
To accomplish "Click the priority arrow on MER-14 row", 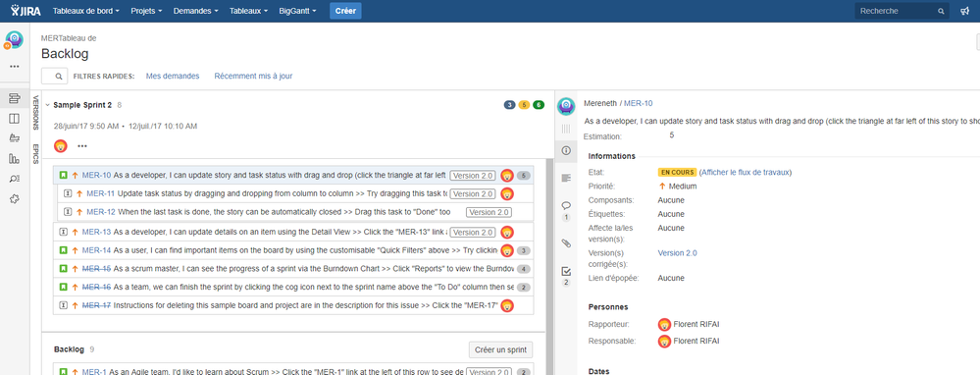I will coord(75,250).
